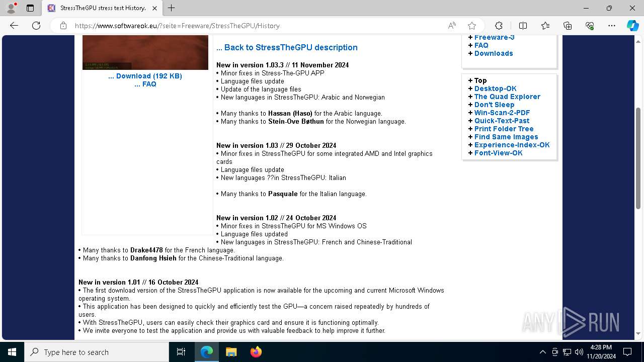Open Desktop-OK sidebar link
Image resolution: width=644 pixels, height=362 pixels.
495,88
